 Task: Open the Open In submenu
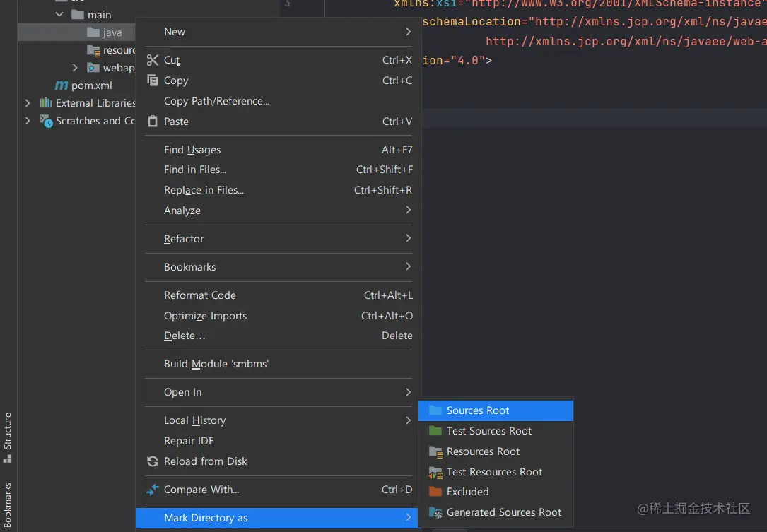[279, 392]
